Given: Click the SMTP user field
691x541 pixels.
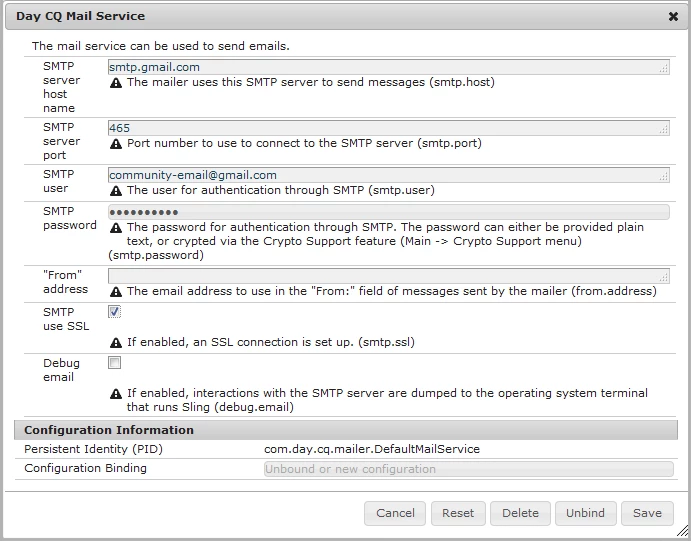Looking at the screenshot, I should point(389,175).
